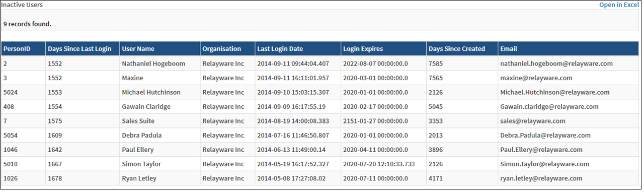Click last login date 2014-06-13 11:49:00.14

291,150
